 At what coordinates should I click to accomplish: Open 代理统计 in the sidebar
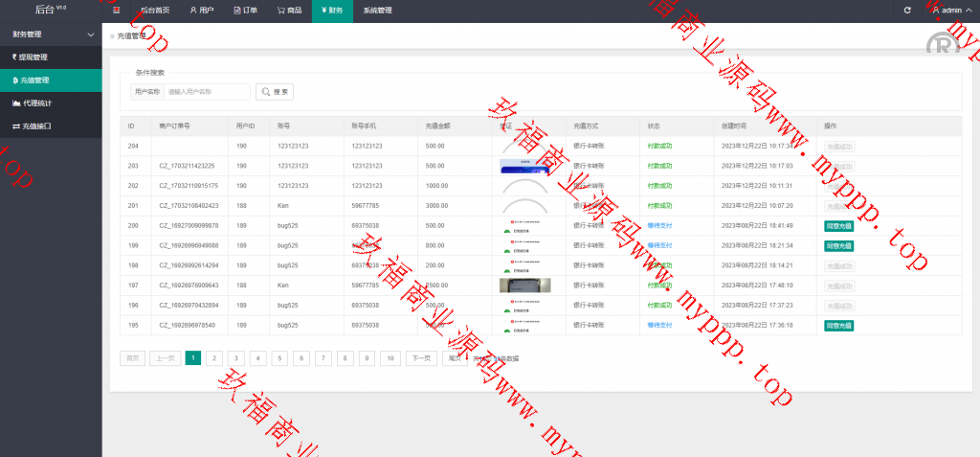pyautogui.click(x=34, y=103)
